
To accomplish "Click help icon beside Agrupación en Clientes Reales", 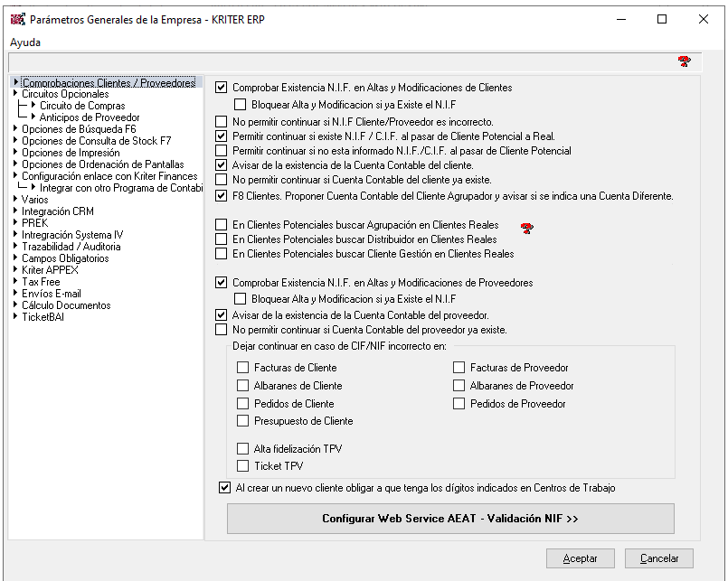I will (527, 228).
